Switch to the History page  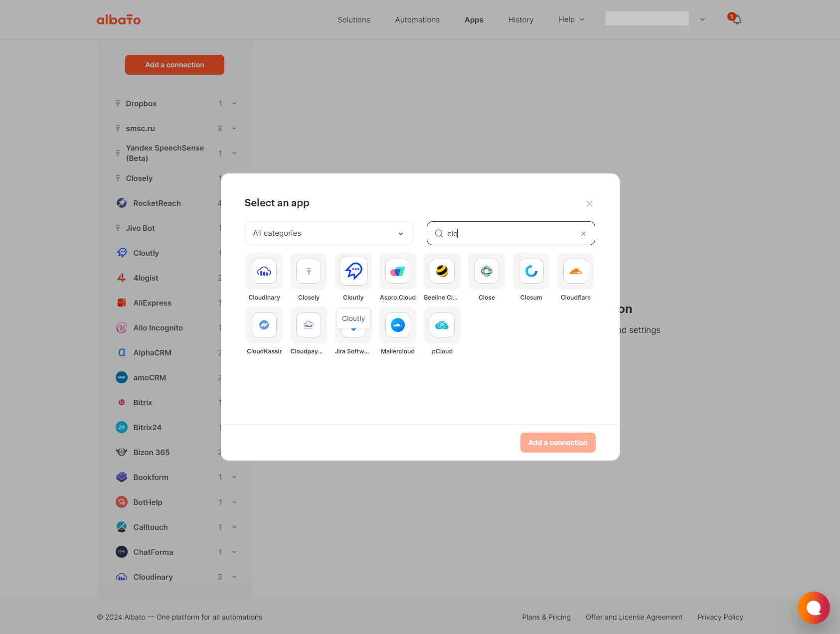[x=521, y=20]
